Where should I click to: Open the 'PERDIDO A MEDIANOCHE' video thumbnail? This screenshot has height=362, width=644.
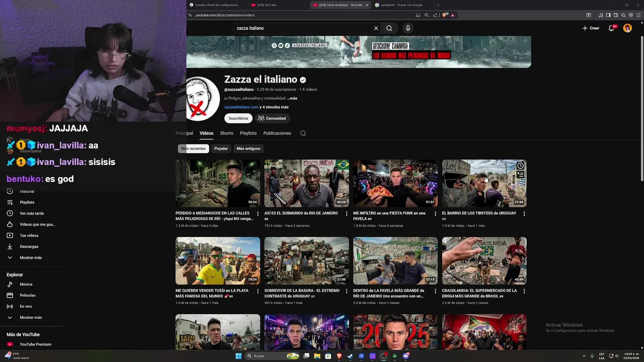[218, 184]
